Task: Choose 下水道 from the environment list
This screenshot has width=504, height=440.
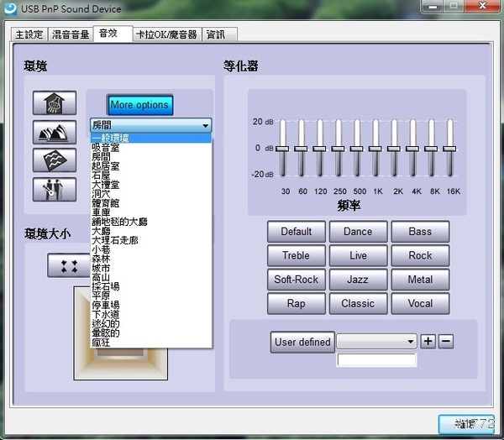Action: [x=105, y=314]
